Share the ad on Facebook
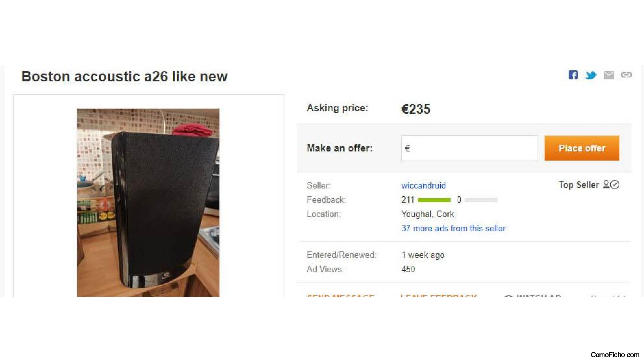Screen dimensions: 644x362 573,75
